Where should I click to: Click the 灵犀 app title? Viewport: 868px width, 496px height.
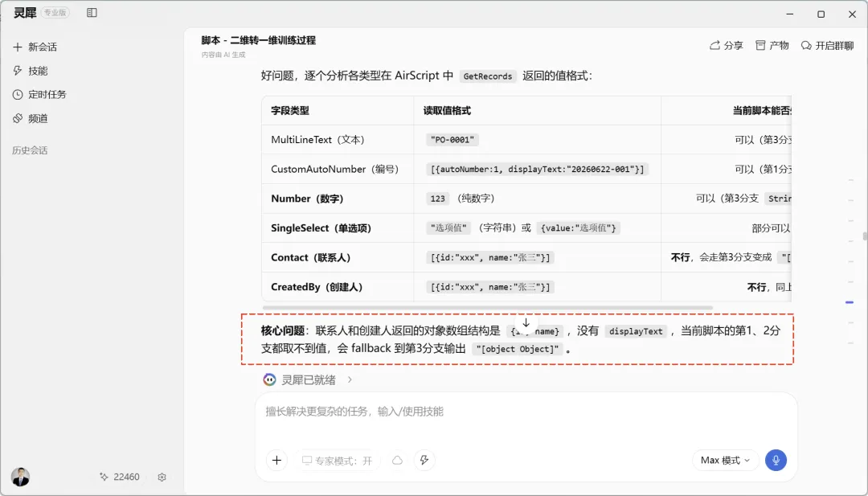click(25, 13)
